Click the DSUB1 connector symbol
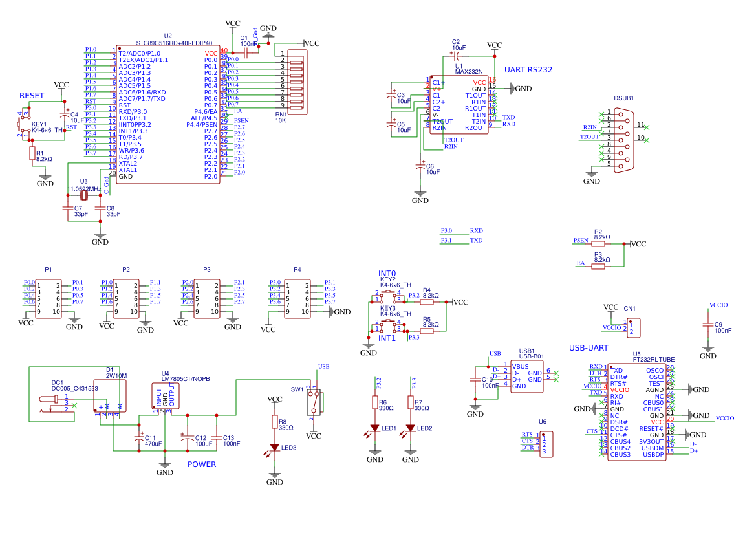 click(624, 140)
